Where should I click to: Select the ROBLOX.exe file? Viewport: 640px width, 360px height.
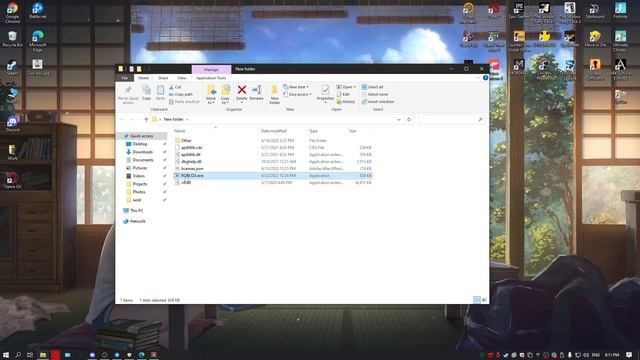tap(273, 176)
